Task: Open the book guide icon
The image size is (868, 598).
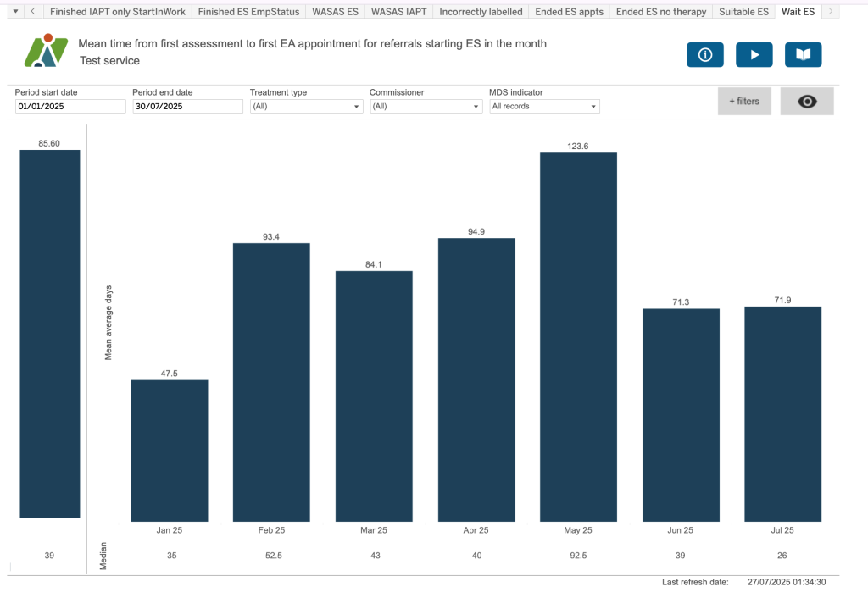Action: click(803, 55)
